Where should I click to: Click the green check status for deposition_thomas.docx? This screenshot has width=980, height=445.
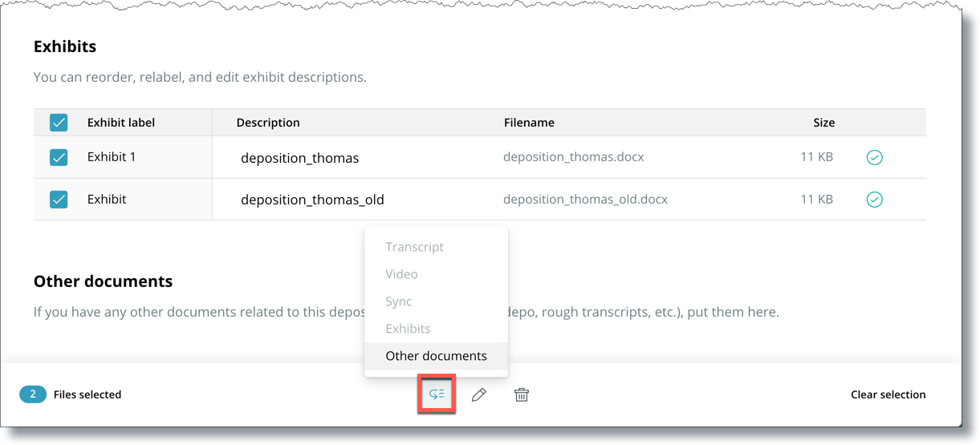point(875,157)
